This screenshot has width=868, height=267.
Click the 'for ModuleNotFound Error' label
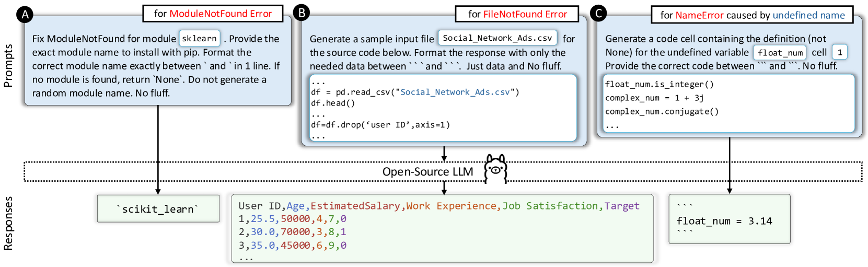pyautogui.click(x=213, y=14)
